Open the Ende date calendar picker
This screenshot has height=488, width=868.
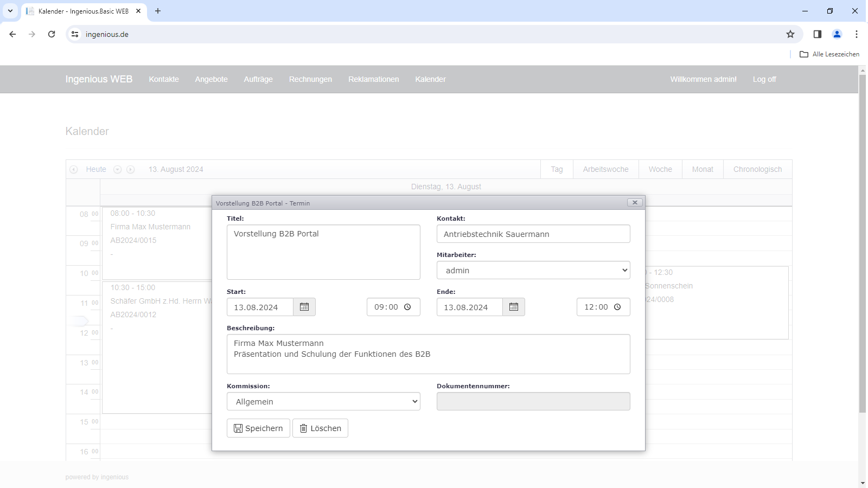click(x=514, y=307)
